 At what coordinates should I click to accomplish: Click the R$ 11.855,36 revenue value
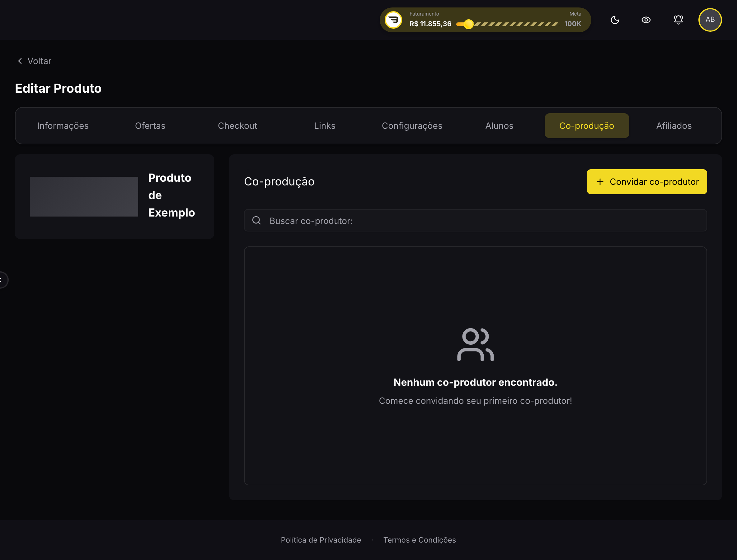point(430,24)
